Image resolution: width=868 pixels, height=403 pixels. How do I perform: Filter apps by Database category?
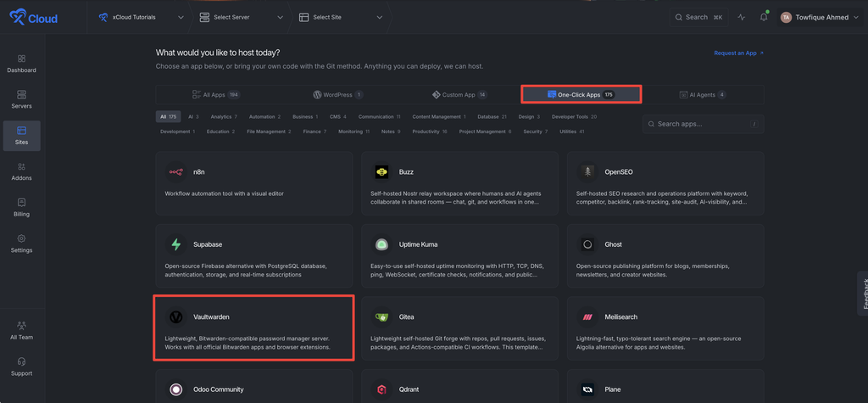pos(492,117)
